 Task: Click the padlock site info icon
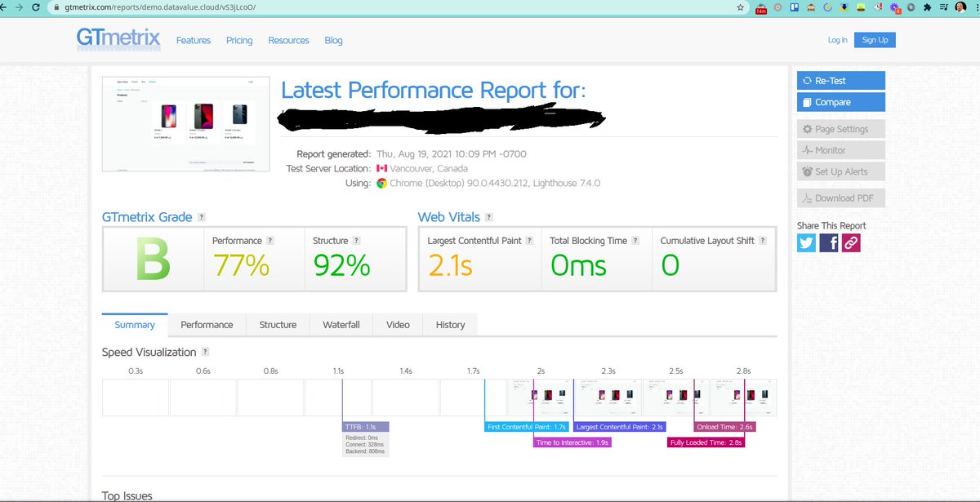click(56, 7)
